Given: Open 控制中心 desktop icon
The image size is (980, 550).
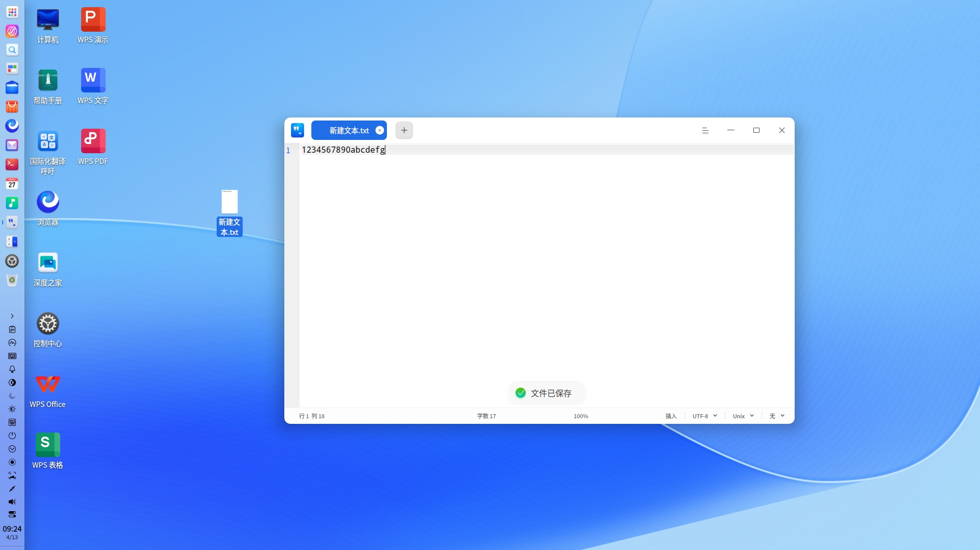Looking at the screenshot, I should pos(47,329).
